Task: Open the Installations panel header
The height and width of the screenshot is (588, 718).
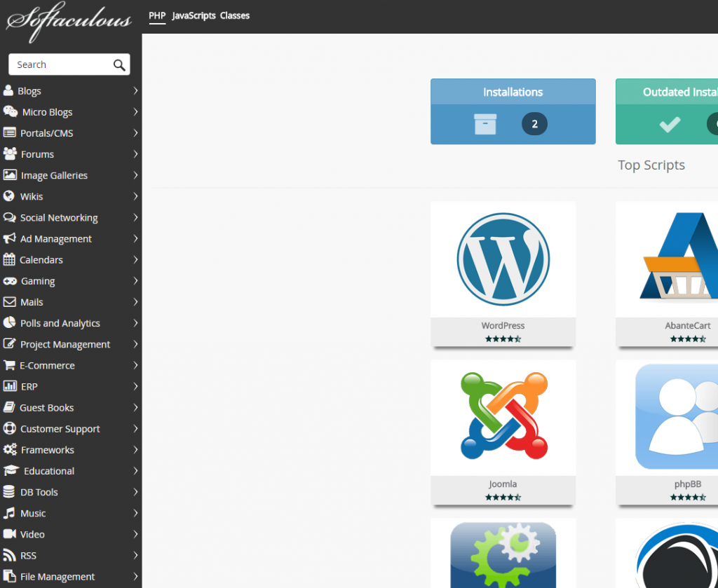Action: coord(513,92)
